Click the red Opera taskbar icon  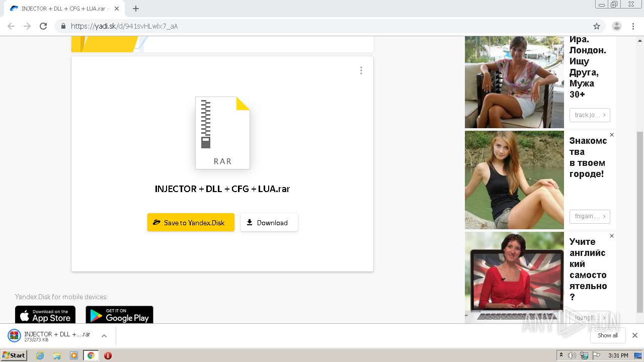click(108, 355)
